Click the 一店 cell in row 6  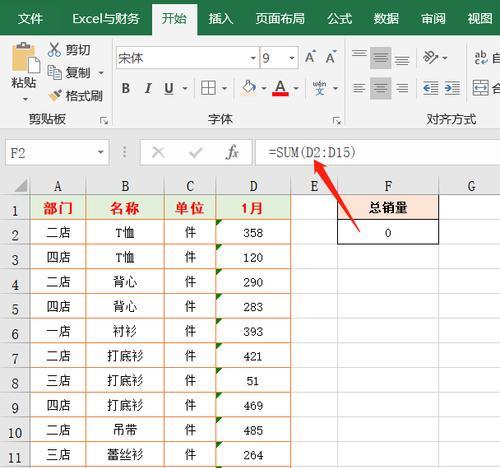tap(58, 331)
